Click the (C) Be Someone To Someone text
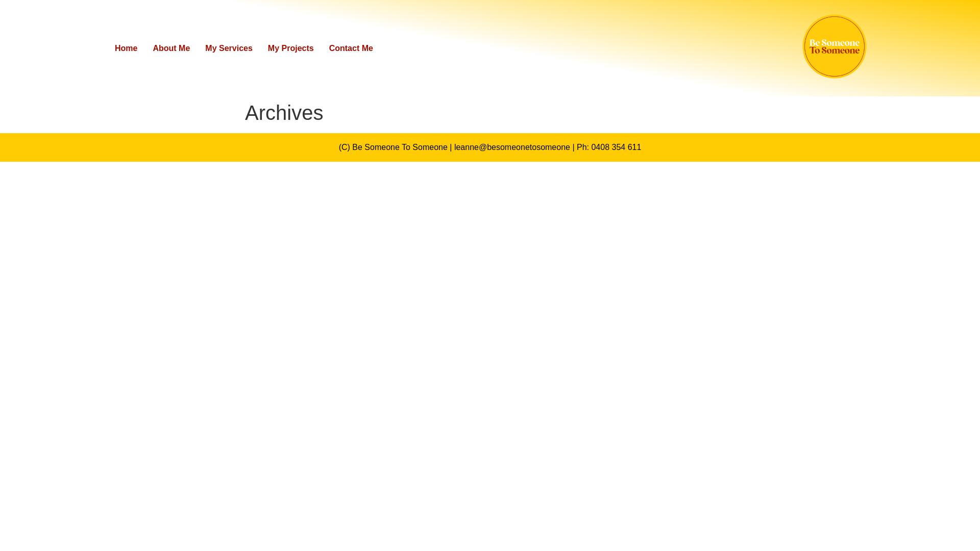 click(393, 147)
